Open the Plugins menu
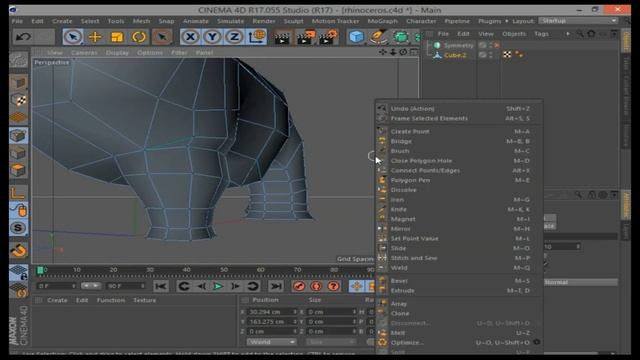The height and width of the screenshot is (360, 640). (489, 21)
